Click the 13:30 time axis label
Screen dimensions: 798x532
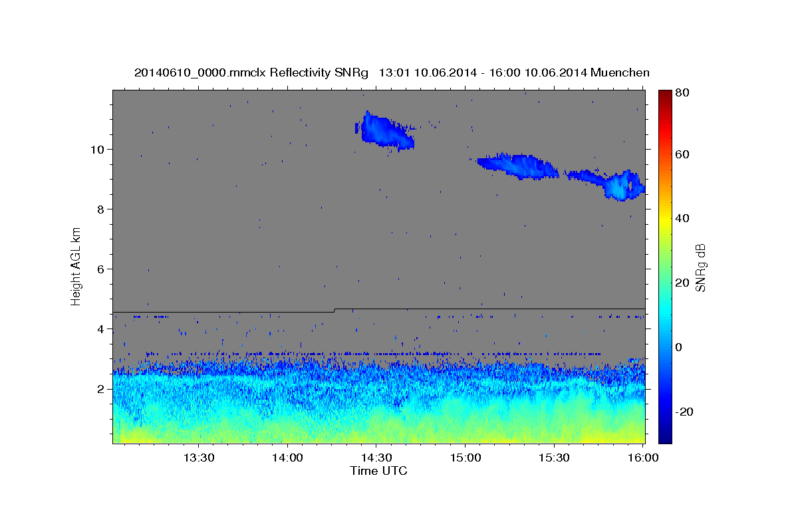click(x=198, y=458)
